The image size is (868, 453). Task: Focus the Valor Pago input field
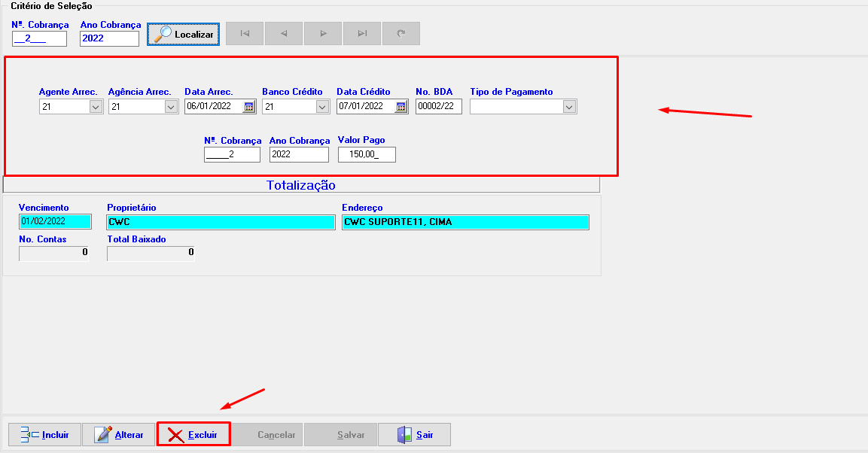pos(367,154)
